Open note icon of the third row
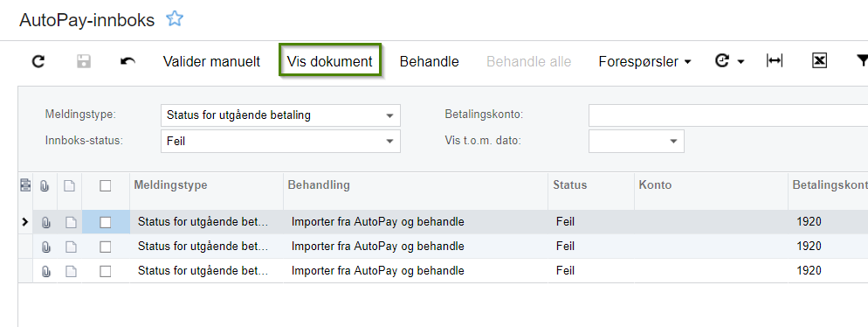This screenshot has height=327, width=868. click(x=71, y=271)
